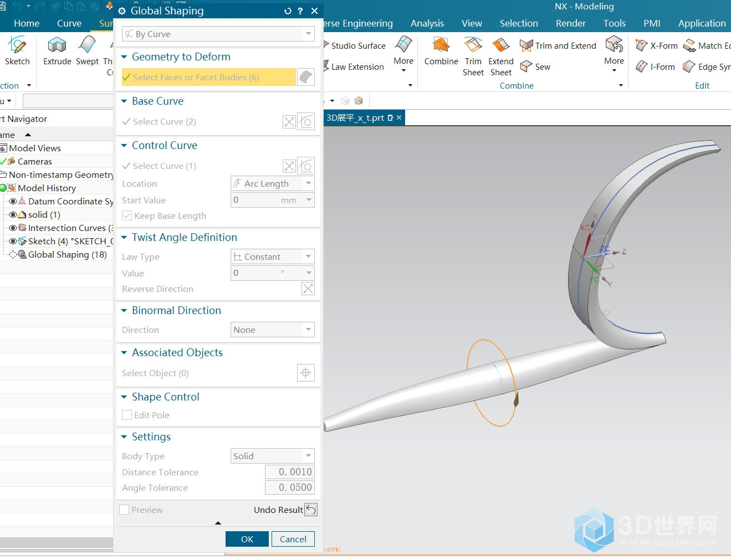The height and width of the screenshot is (560, 731).
Task: Hide the Intersection Curves feature
Action: (x=13, y=228)
